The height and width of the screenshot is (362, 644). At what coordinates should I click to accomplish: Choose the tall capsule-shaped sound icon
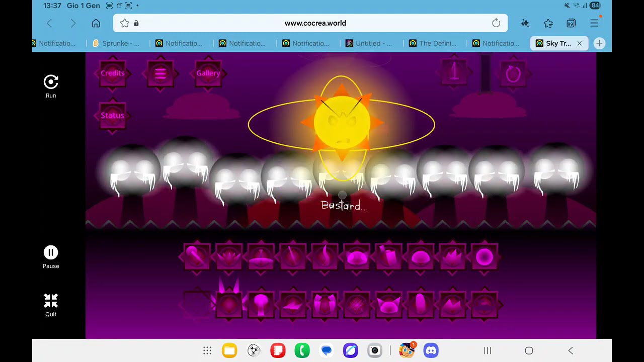point(421,304)
